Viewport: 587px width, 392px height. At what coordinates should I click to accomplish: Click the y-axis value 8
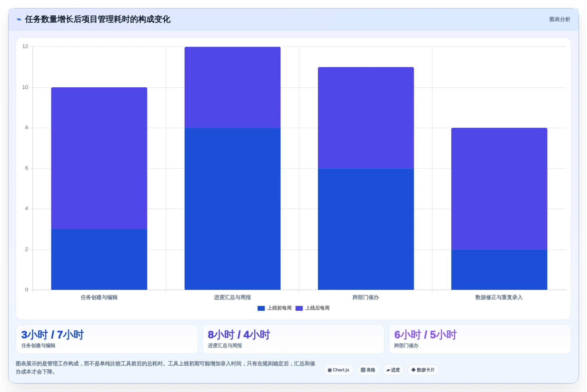(x=27, y=128)
